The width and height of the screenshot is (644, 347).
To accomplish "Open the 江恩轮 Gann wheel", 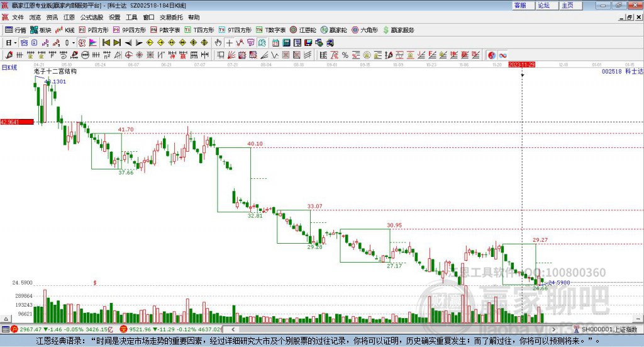I will (303, 30).
